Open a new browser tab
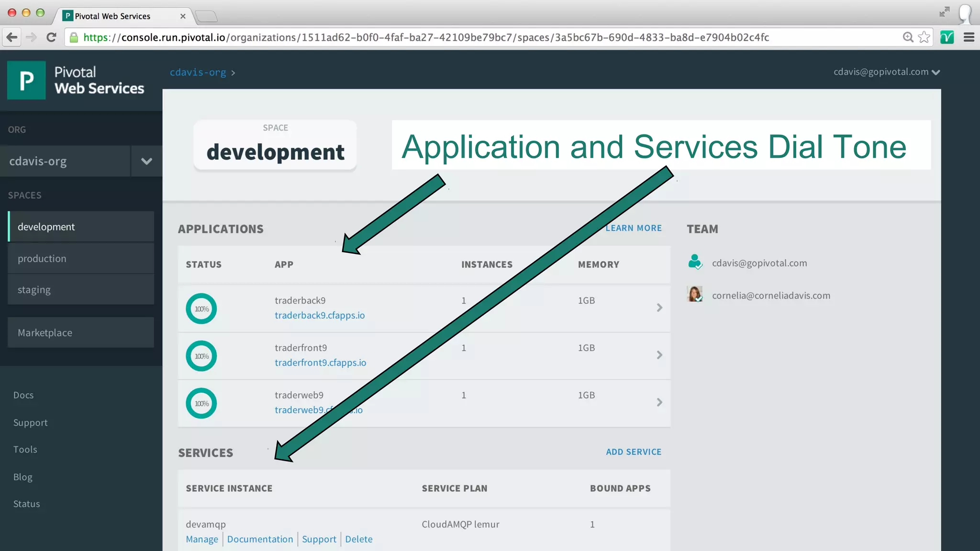 [206, 16]
